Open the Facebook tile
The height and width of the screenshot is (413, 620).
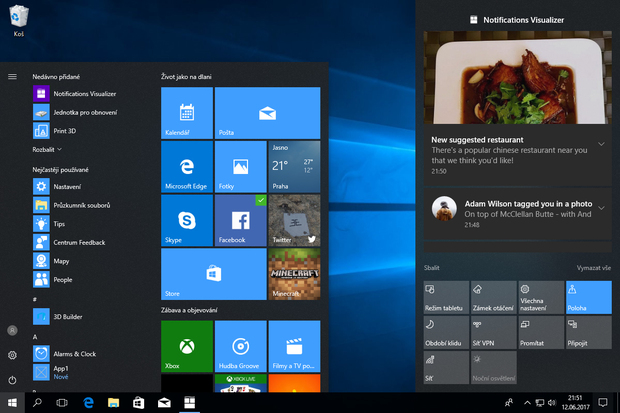pos(240,220)
